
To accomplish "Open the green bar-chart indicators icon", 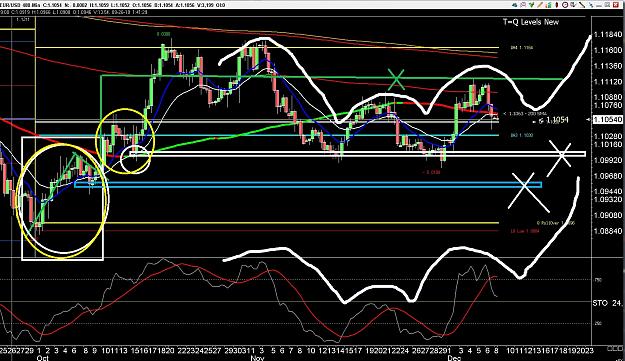I will (548, 5).
